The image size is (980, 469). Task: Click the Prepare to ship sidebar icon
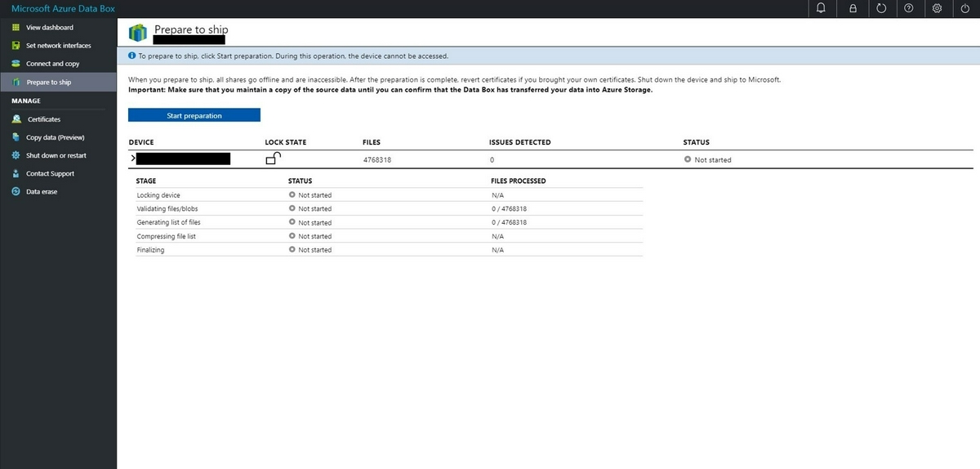(x=16, y=82)
